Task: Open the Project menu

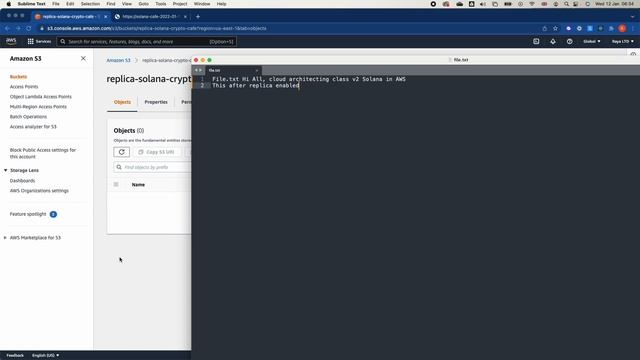Action: (x=180, y=4)
